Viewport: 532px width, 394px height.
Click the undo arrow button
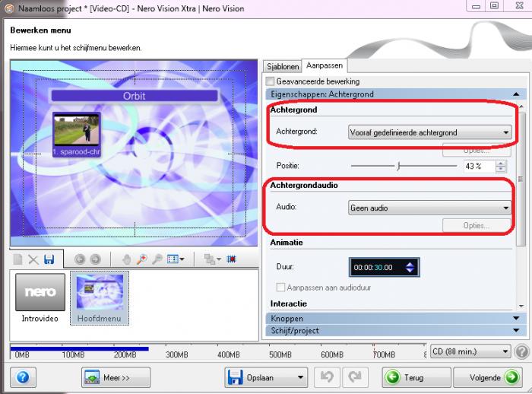(x=328, y=377)
